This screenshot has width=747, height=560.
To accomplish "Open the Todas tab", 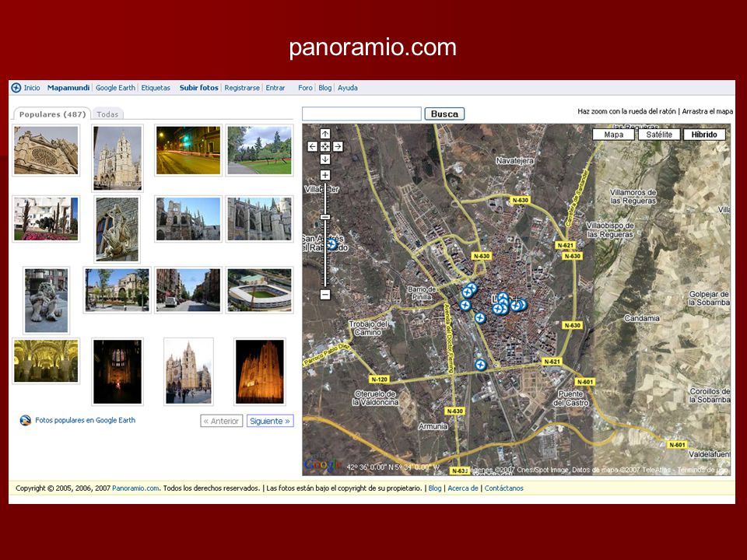I will click(107, 114).
